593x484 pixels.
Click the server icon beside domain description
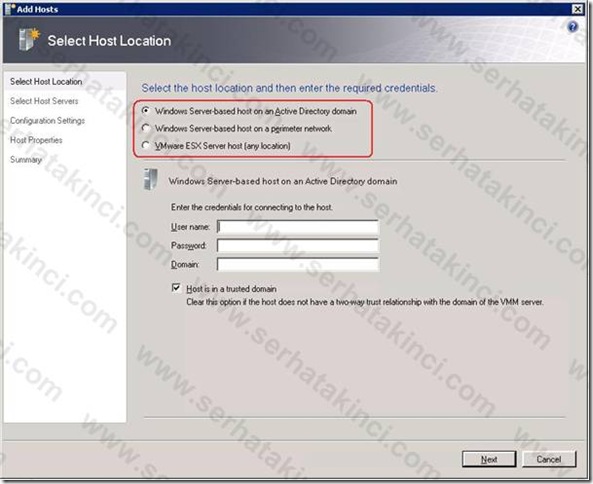click(x=150, y=179)
